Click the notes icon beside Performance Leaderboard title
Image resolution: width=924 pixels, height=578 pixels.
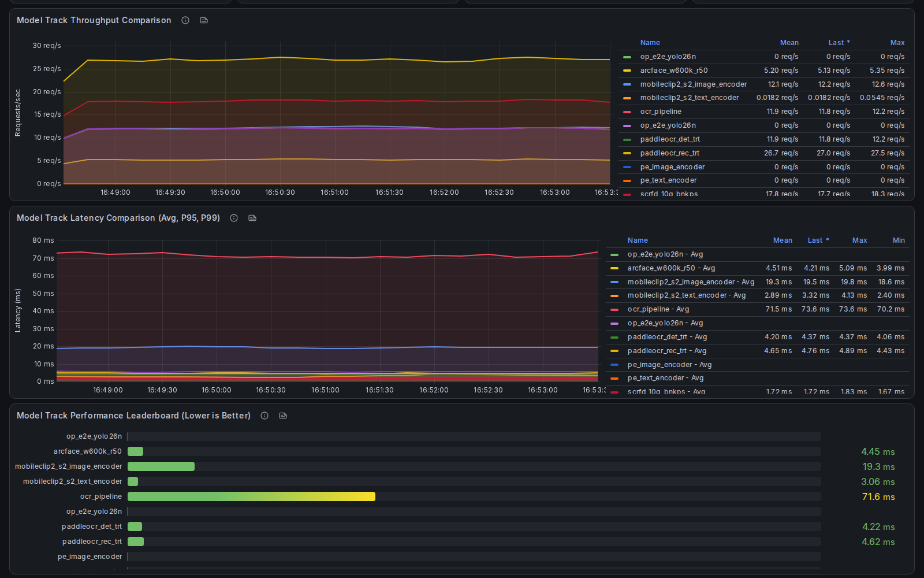[x=283, y=416]
